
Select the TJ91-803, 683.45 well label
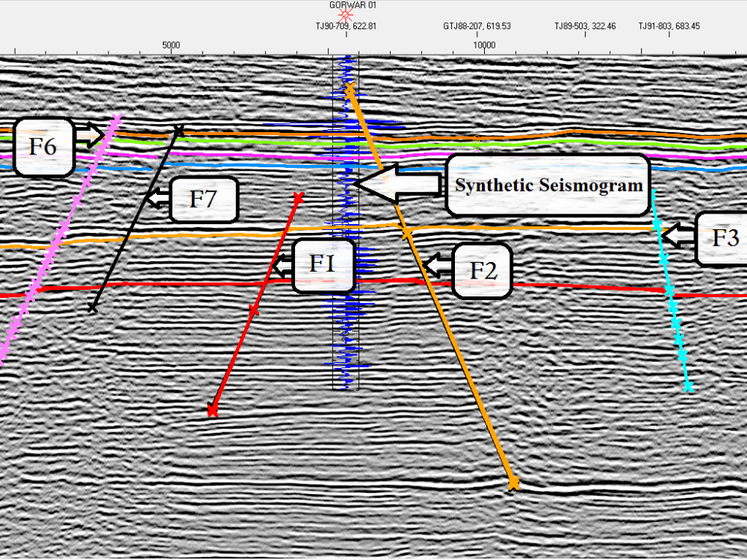tap(669, 25)
